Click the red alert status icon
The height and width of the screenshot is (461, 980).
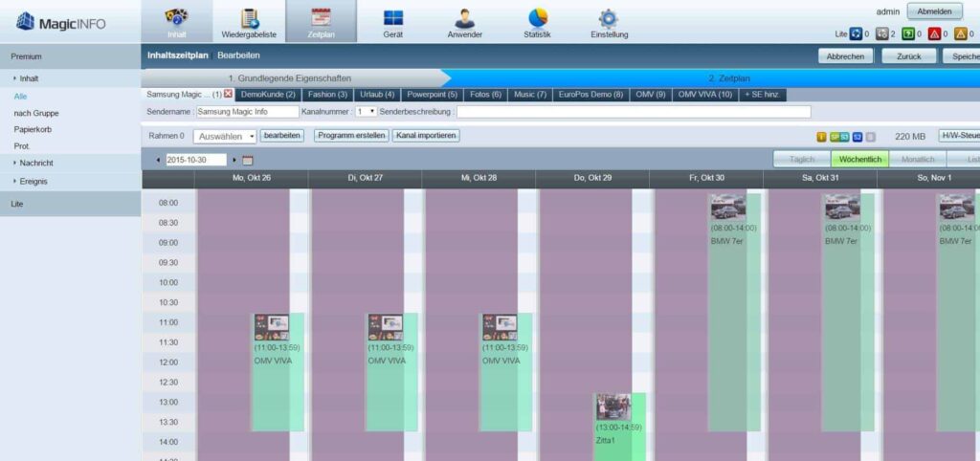coord(934,33)
